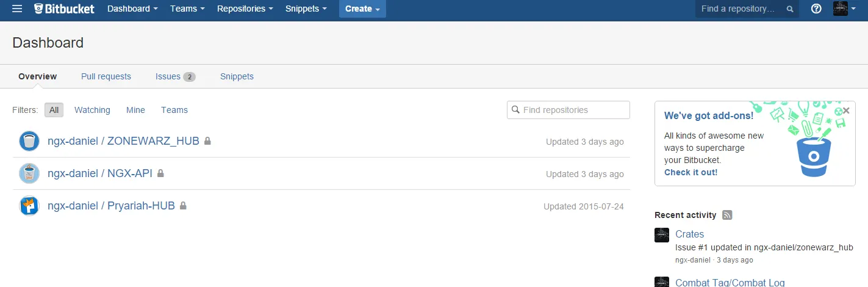Follow the Check it out! link
This screenshot has height=287, width=868.
[x=690, y=172]
